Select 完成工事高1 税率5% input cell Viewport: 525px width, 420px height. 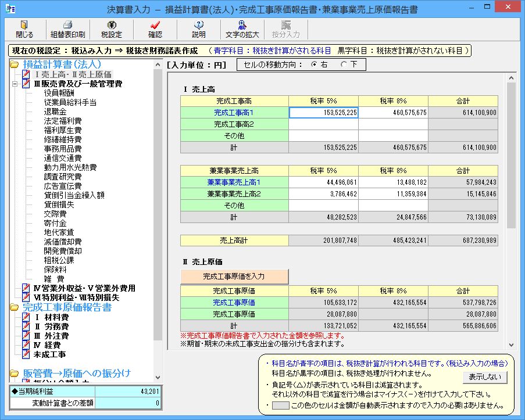coord(323,113)
